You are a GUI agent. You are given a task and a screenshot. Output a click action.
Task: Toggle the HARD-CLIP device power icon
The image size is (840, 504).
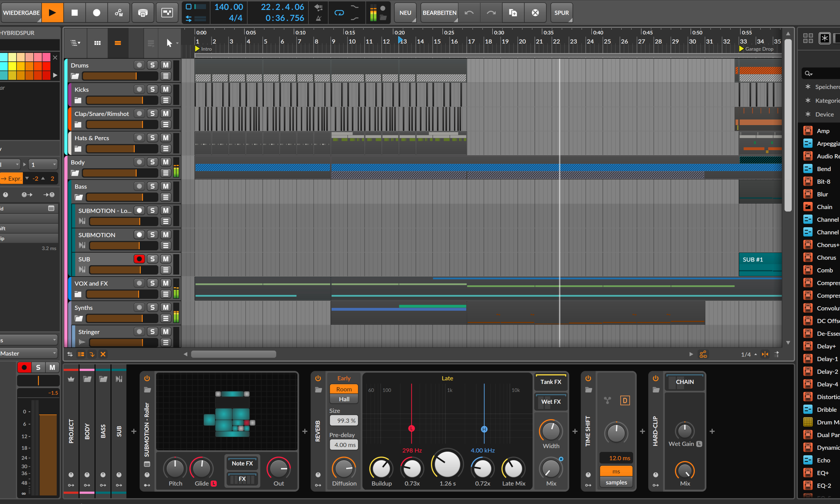656,378
